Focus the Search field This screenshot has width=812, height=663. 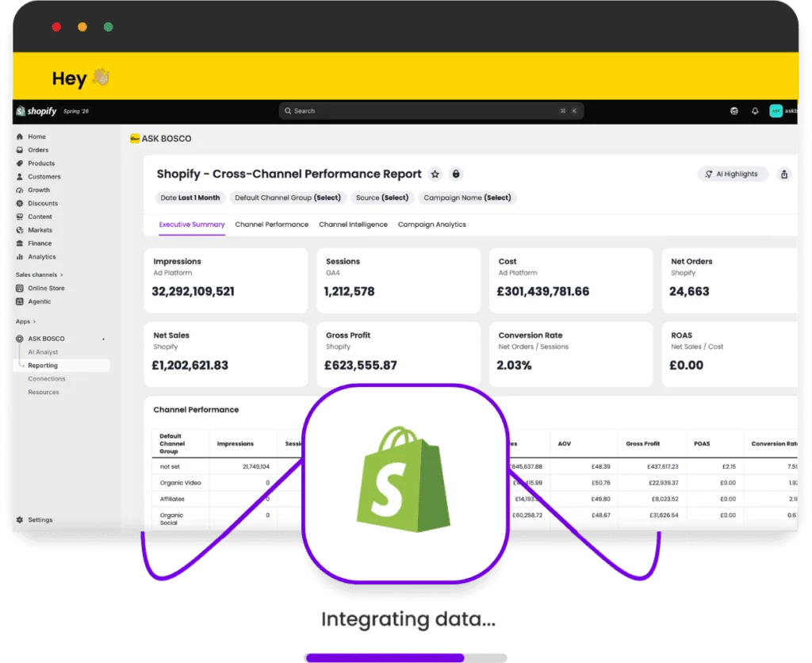pyautogui.click(x=431, y=111)
